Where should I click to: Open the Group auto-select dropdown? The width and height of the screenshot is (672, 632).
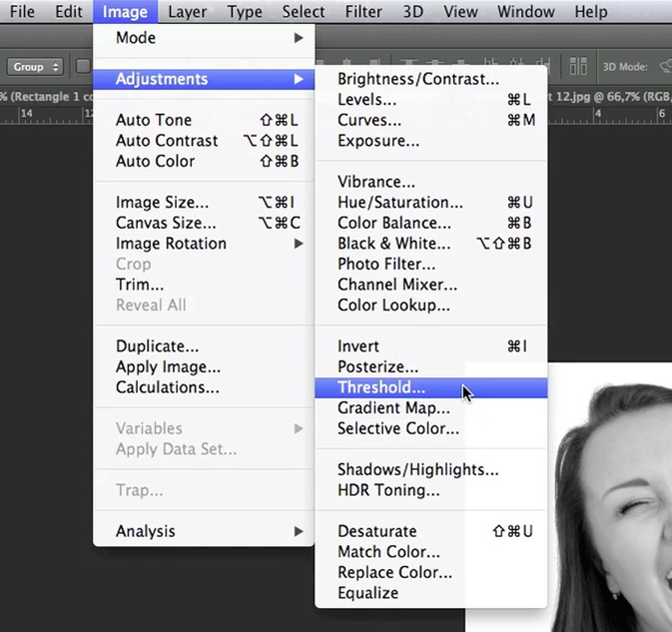(x=35, y=67)
